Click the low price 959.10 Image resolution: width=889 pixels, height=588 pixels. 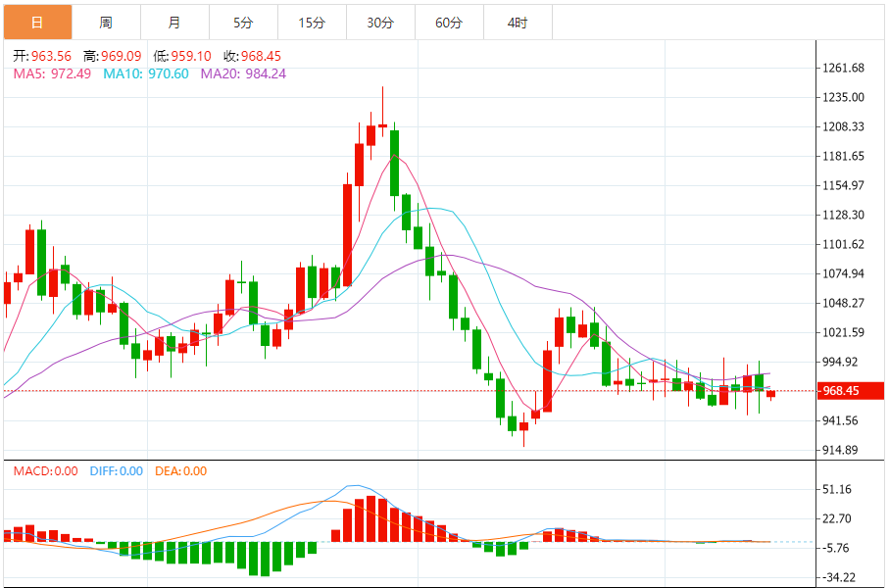[191, 56]
